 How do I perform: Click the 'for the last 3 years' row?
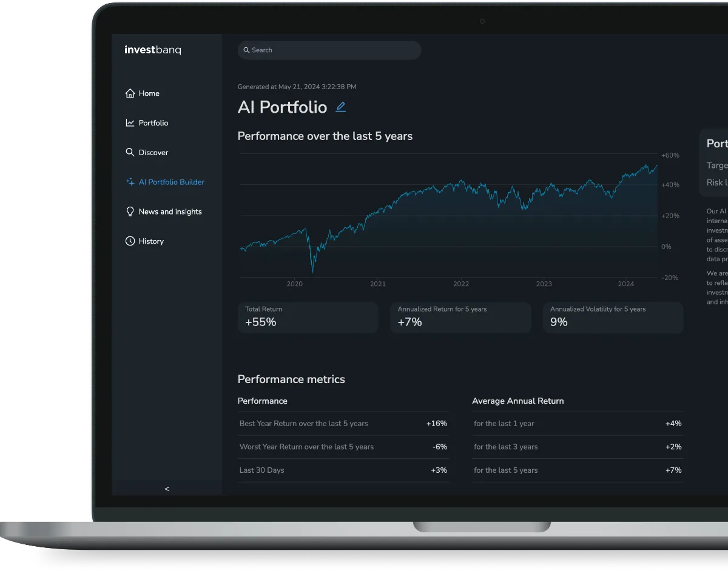coord(578,447)
